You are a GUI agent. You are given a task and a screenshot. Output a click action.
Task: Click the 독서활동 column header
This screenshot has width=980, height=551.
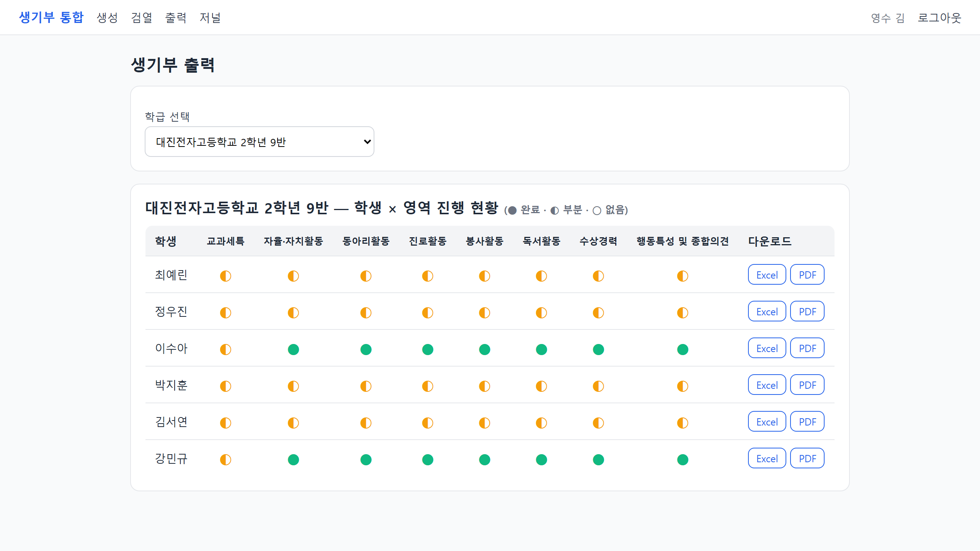point(541,241)
